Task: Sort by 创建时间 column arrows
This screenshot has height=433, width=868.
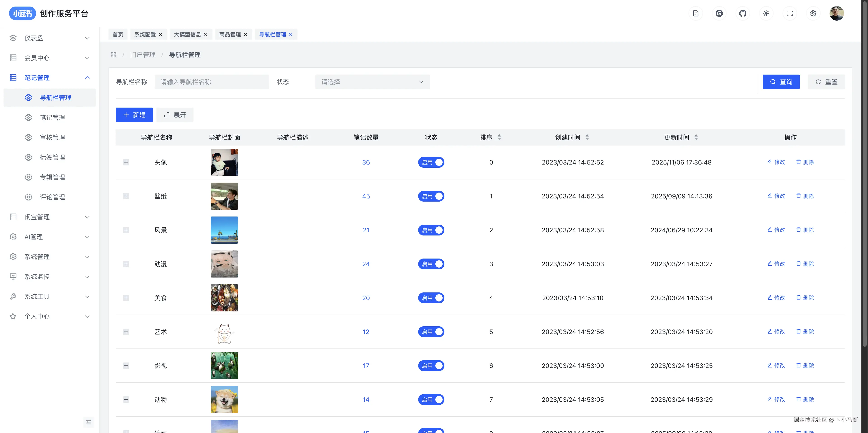Action: tap(587, 137)
